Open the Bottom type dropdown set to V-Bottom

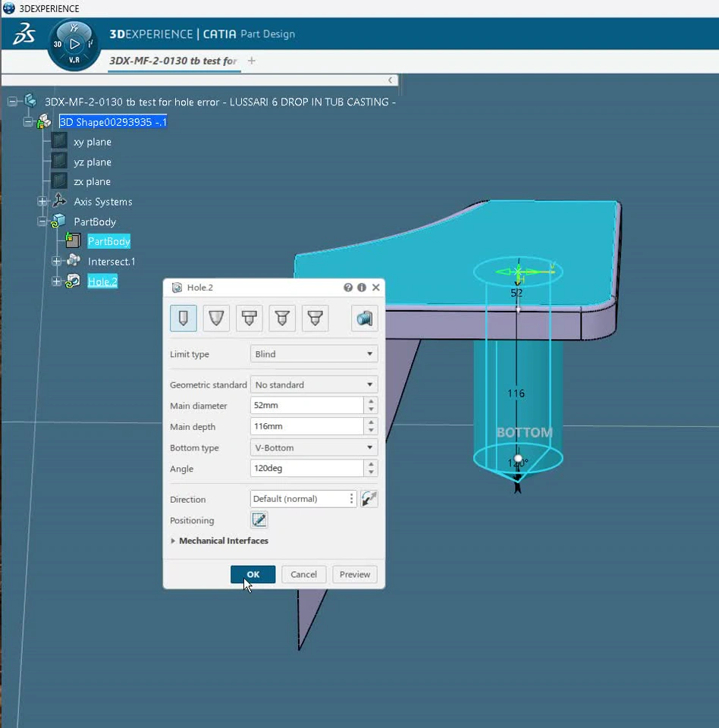313,448
